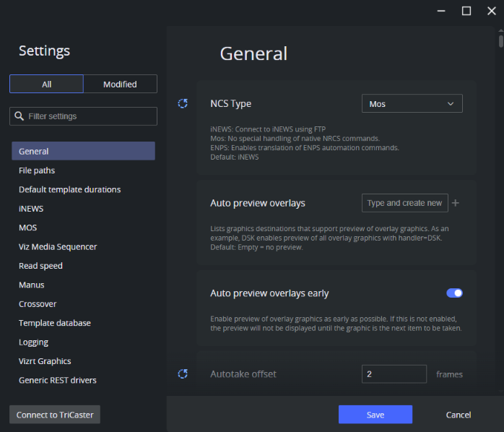Reset NCS Type to default icon

[x=183, y=104]
